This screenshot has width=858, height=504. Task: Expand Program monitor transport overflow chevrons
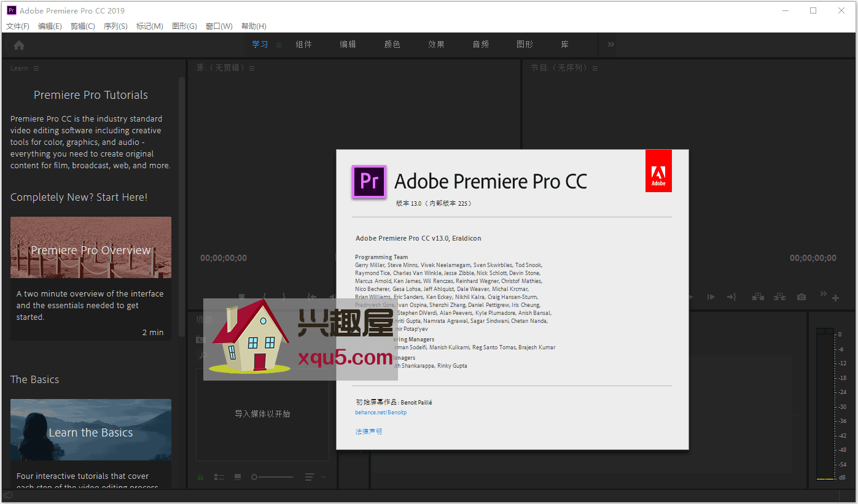pyautogui.click(x=824, y=294)
